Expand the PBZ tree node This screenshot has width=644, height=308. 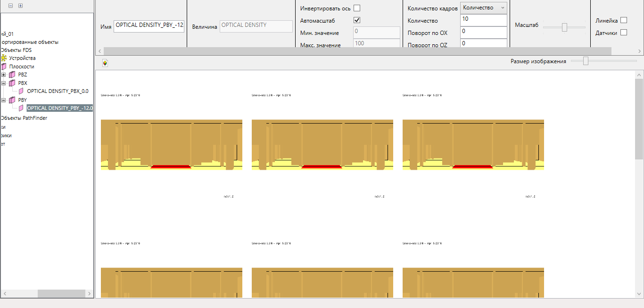pos(4,75)
